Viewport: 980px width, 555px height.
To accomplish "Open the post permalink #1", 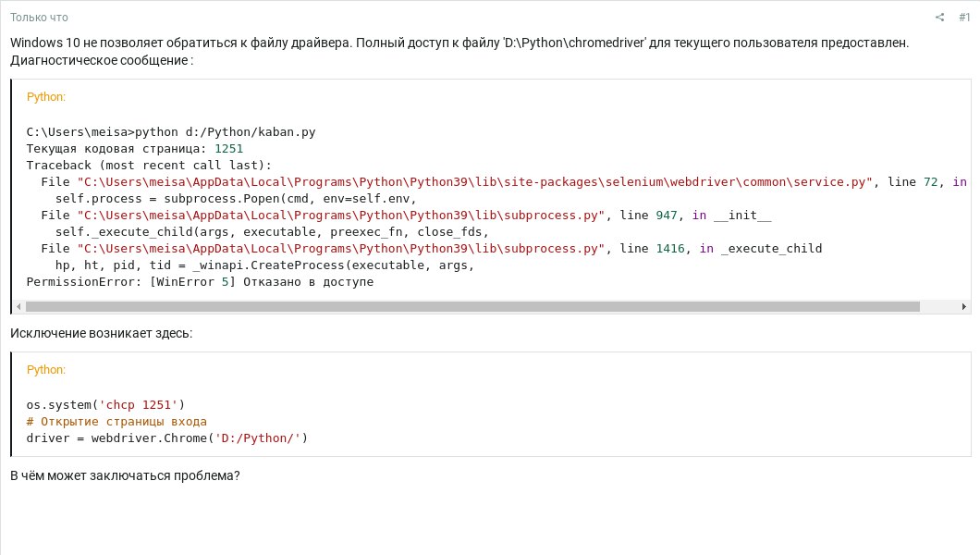I will [964, 18].
